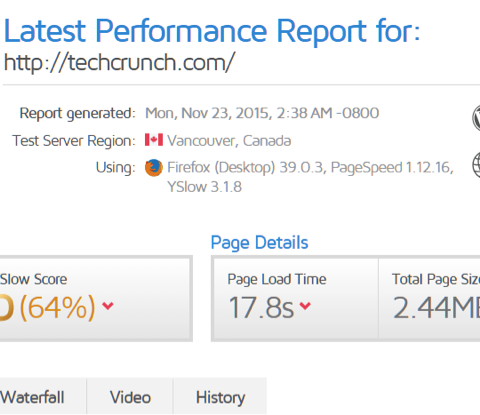Click the Vancouver, Canada region text

(x=229, y=141)
